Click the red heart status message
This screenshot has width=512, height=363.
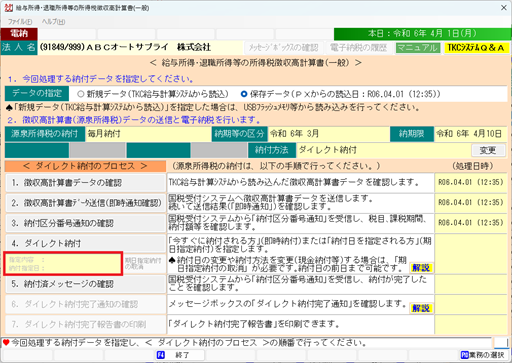pos(185,342)
